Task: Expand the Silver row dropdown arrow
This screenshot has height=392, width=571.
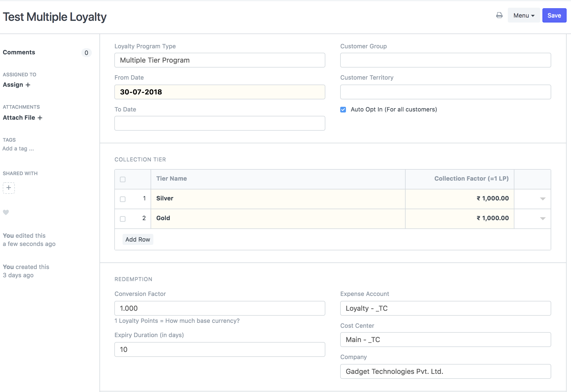Action: click(542, 199)
